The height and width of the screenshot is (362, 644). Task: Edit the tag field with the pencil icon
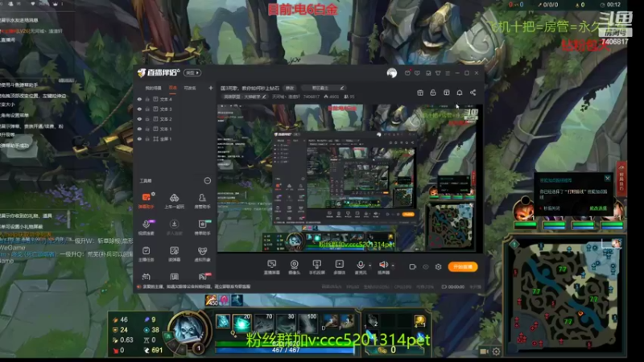[323, 88]
